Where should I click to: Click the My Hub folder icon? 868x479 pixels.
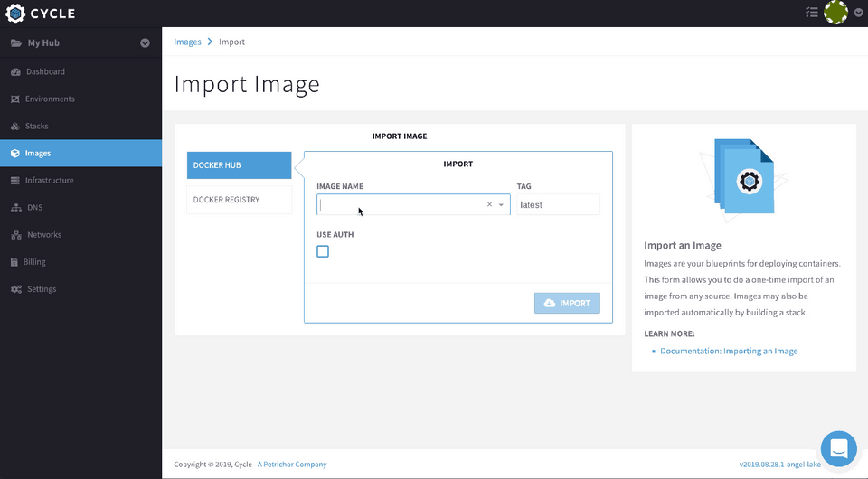[16, 43]
